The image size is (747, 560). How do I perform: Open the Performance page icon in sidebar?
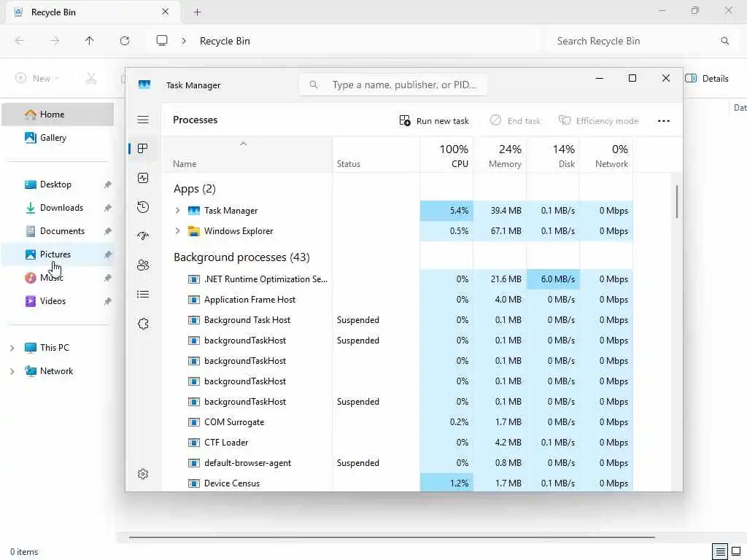[143, 178]
